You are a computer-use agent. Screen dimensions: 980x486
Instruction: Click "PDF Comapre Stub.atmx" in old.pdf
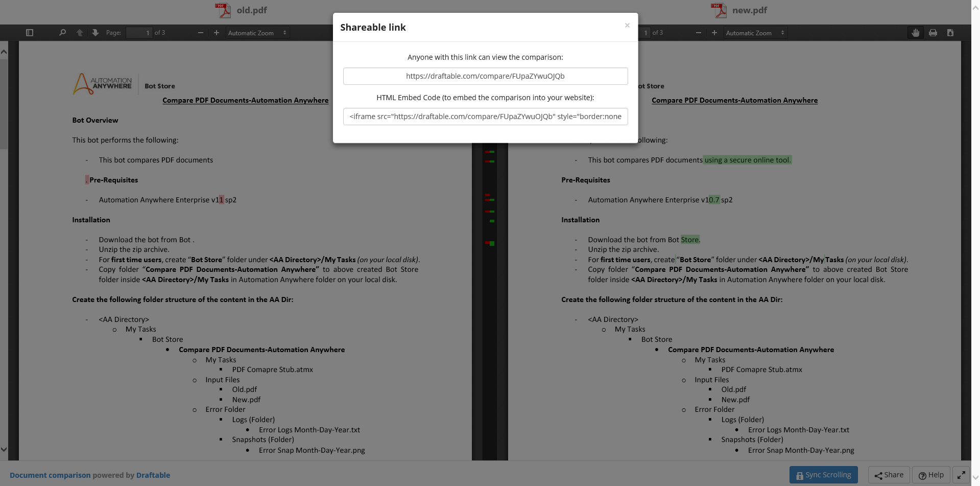(273, 370)
